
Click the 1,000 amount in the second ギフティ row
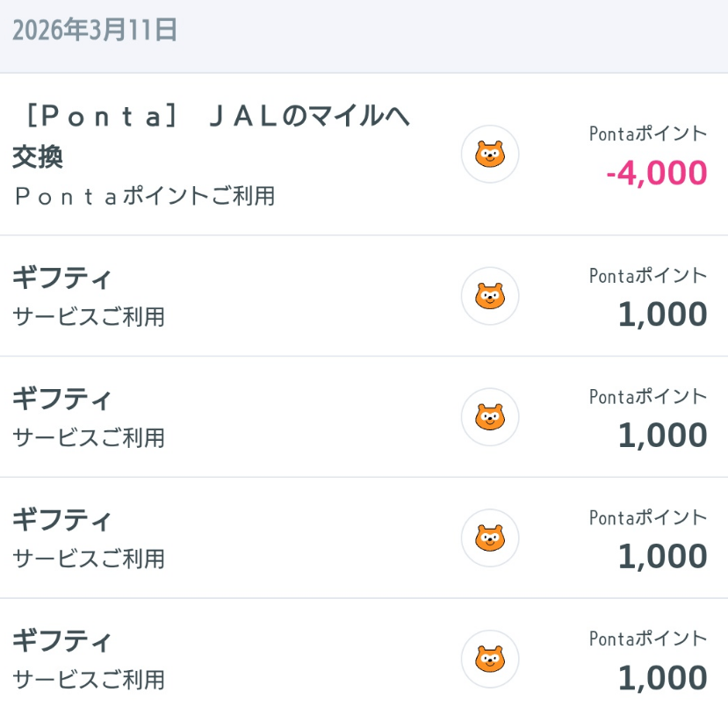pyautogui.click(x=662, y=436)
